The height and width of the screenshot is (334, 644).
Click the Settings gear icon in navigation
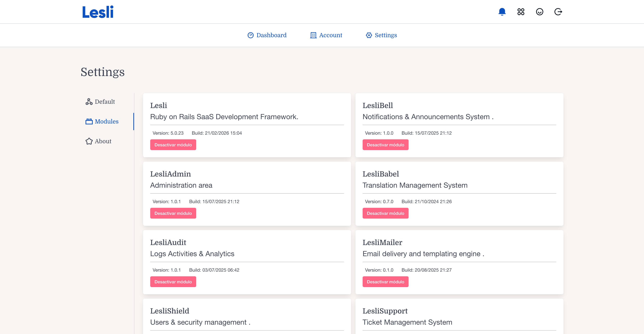tap(369, 35)
